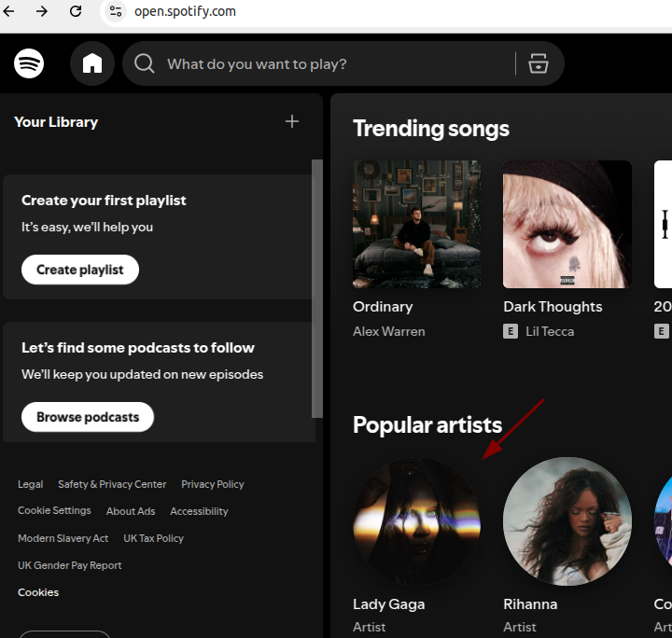
Task: Click the explicit badge next to Lil Tecca
Action: click(x=510, y=331)
